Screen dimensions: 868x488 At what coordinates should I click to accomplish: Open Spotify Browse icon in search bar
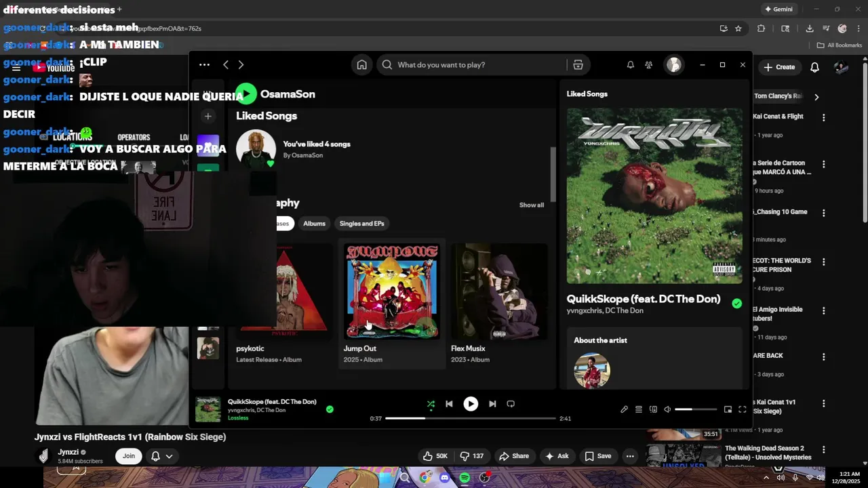point(578,65)
